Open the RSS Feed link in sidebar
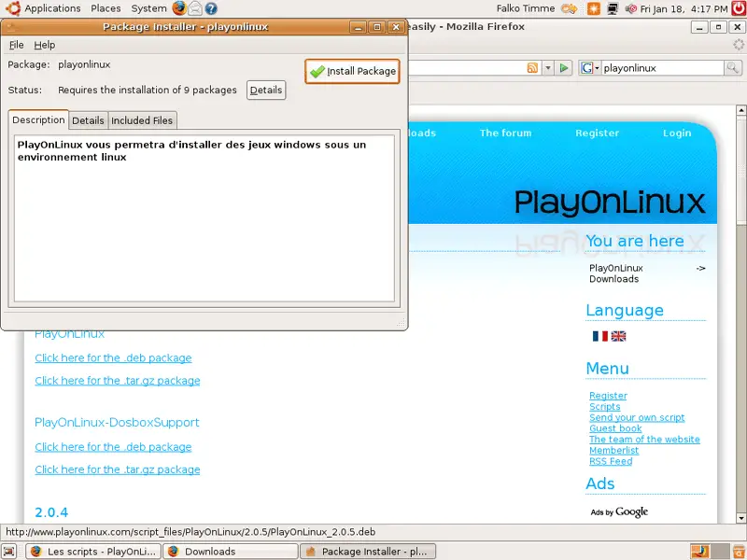 pyautogui.click(x=611, y=461)
